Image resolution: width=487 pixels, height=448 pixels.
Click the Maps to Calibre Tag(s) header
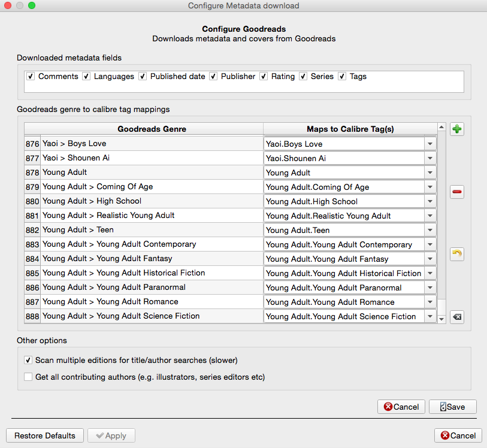[350, 129]
